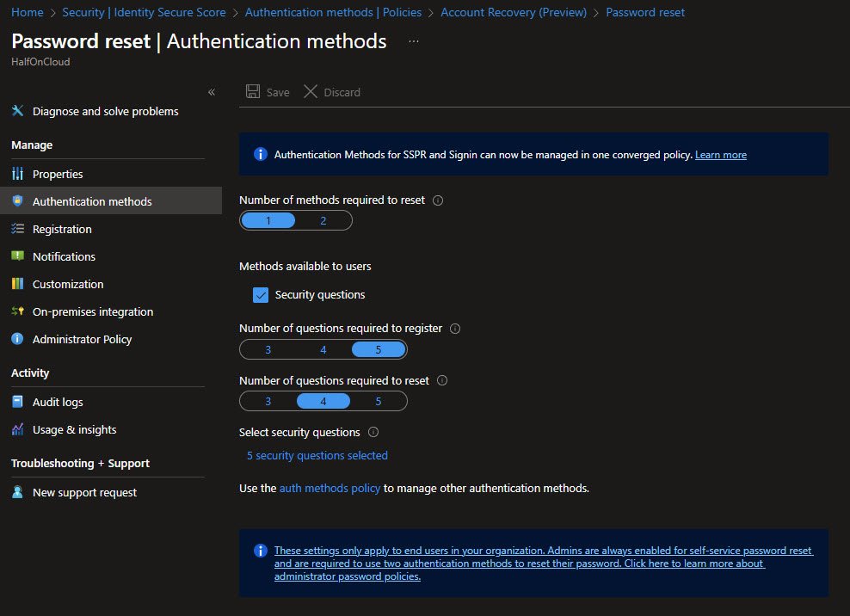Click the Usage & insights chart icon
850x616 pixels.
point(17,429)
